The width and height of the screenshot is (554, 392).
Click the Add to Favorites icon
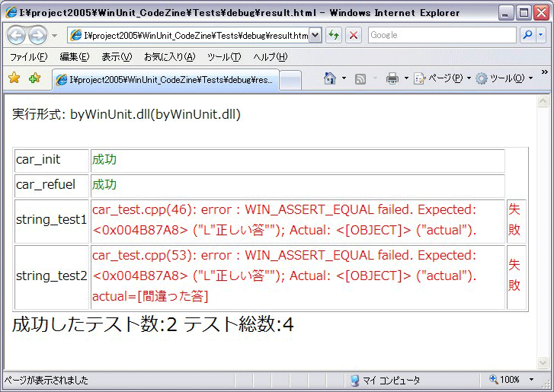34,78
